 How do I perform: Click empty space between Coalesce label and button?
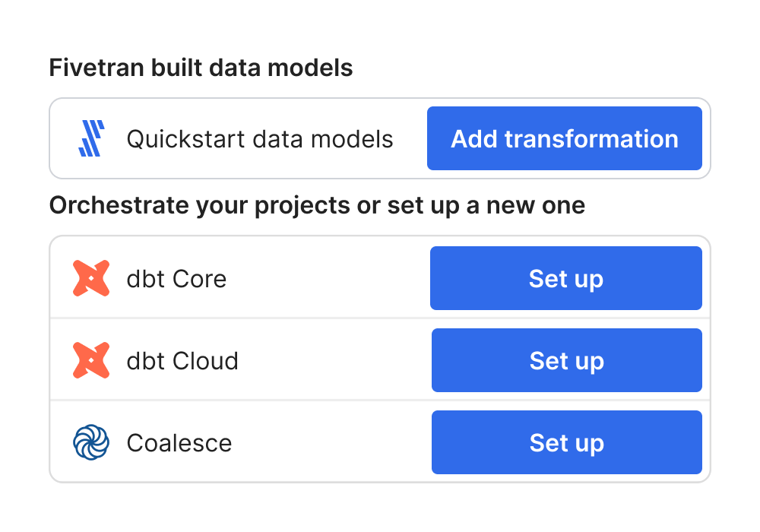point(331,442)
